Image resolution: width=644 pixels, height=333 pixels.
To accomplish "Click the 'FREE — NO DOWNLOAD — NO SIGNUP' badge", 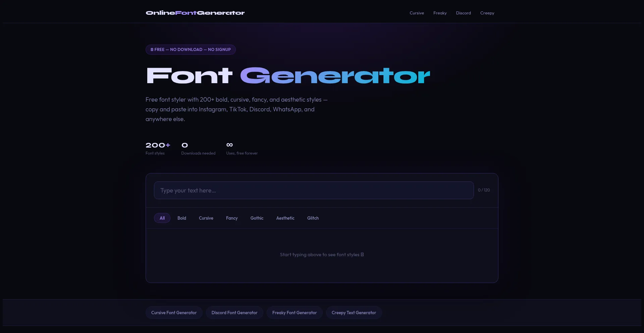I will click(x=191, y=50).
